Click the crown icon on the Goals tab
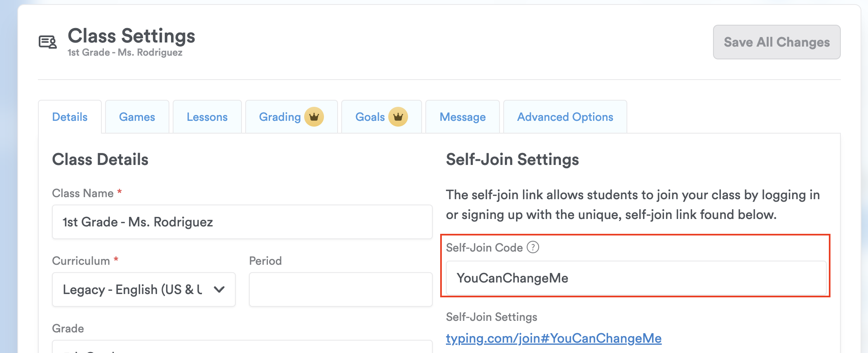 398,117
